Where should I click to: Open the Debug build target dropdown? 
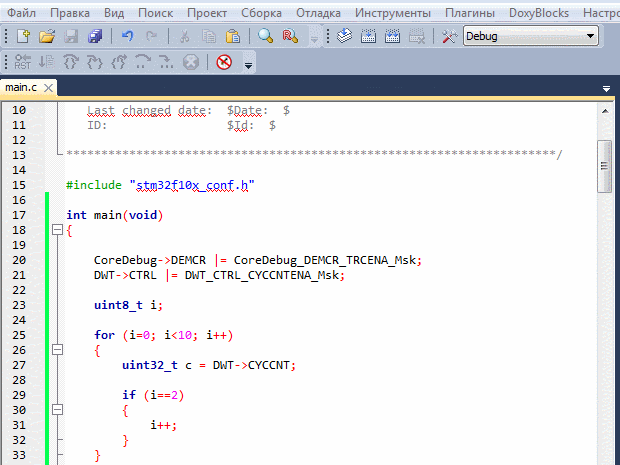pos(591,36)
